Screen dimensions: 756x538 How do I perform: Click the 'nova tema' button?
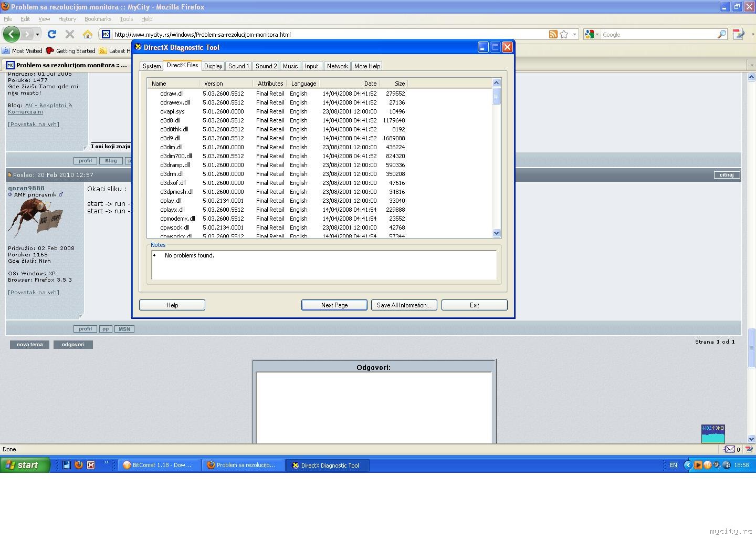tap(29, 345)
